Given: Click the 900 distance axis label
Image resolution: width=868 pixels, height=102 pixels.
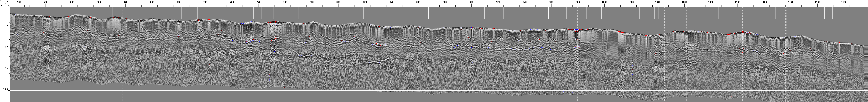Looking at the screenshot, I should point(471,2).
